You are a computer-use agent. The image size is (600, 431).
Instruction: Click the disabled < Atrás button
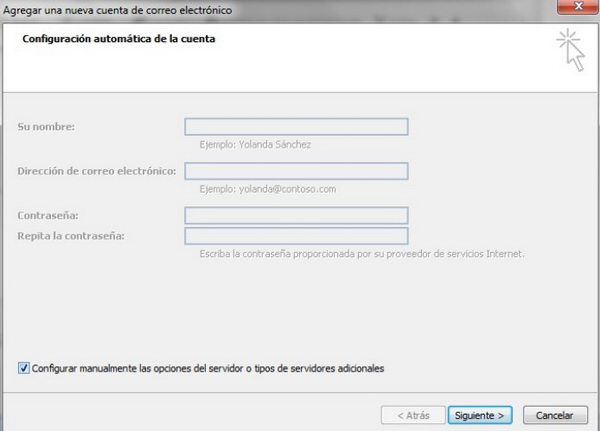413,415
